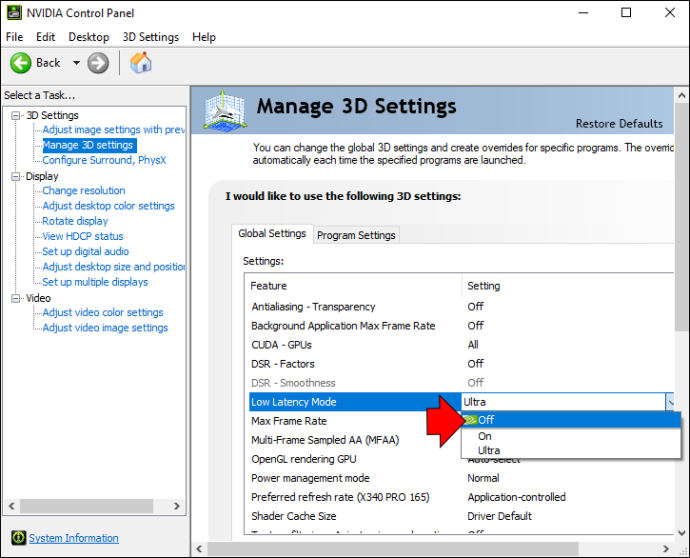The height and width of the screenshot is (558, 690).
Task: Open the Edit menu
Action: [x=46, y=37]
